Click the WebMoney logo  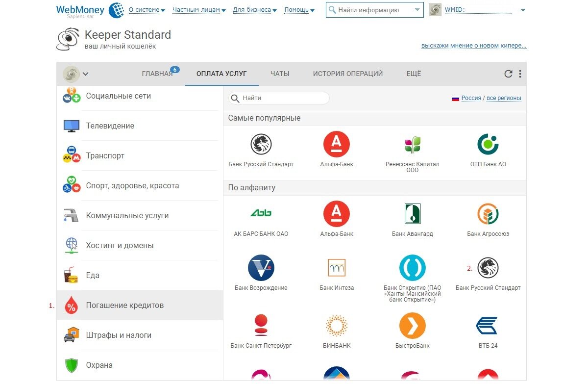point(90,11)
